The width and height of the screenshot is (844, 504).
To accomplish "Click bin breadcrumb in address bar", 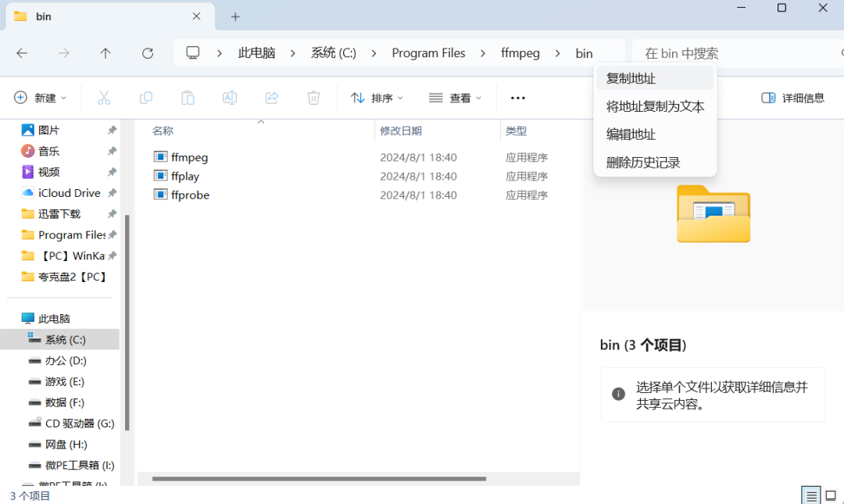I will 584,53.
